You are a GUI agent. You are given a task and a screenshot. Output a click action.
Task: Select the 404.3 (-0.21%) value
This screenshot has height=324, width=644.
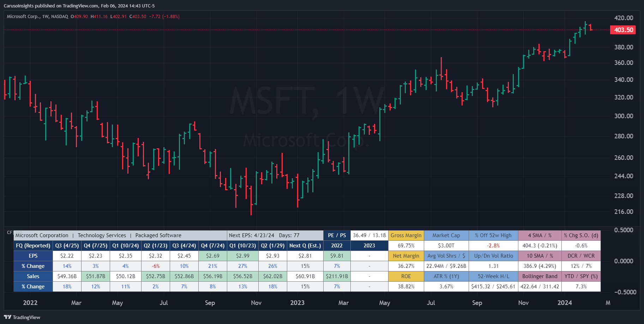point(540,246)
